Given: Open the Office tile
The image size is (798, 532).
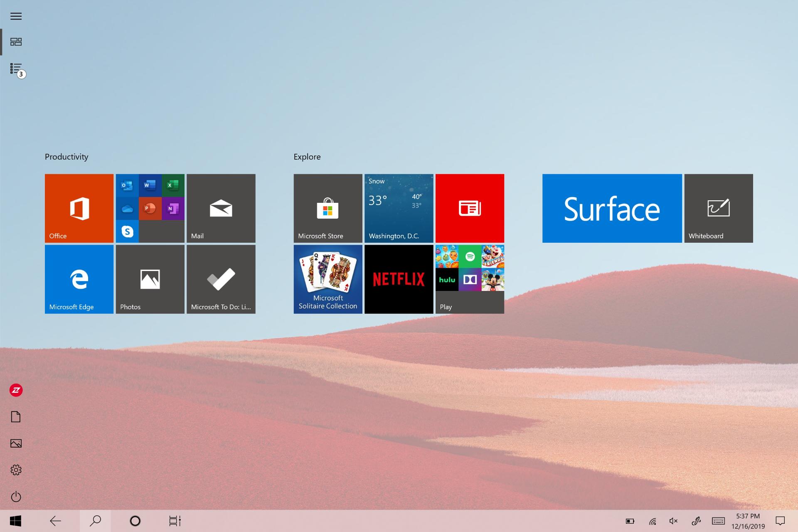Looking at the screenshot, I should (79, 208).
